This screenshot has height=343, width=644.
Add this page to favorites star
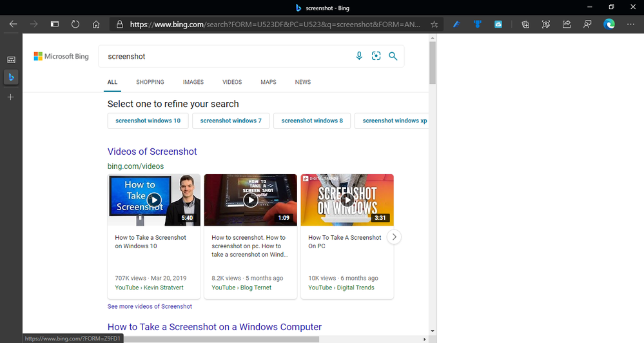[x=434, y=24]
